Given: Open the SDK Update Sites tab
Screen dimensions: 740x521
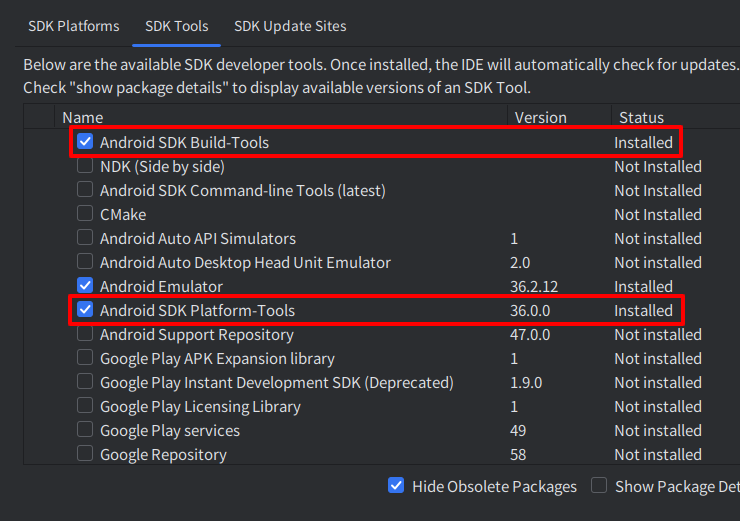Looking at the screenshot, I should point(290,26).
